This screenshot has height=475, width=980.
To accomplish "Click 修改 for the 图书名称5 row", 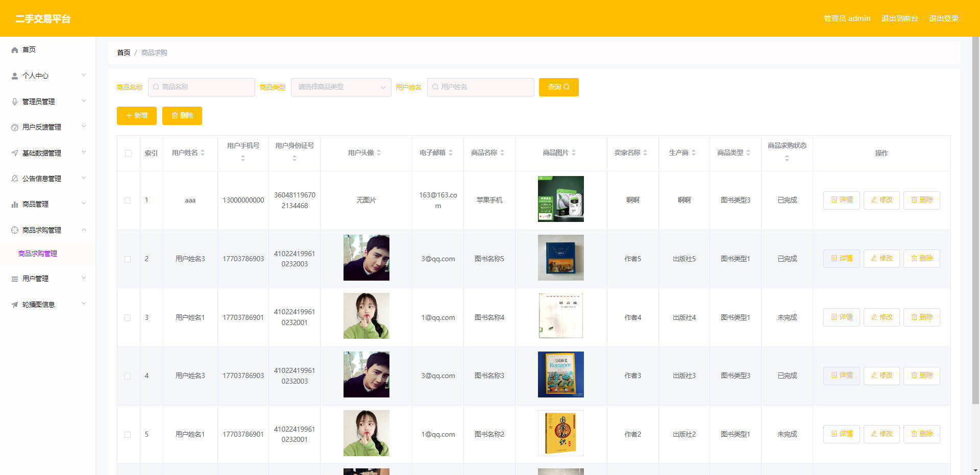I will pos(881,259).
